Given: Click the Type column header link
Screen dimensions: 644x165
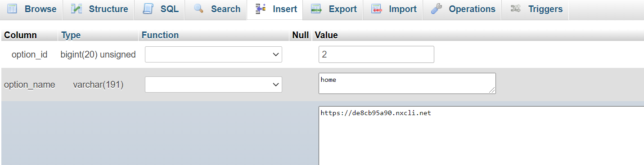Looking at the screenshot, I should click(71, 35).
